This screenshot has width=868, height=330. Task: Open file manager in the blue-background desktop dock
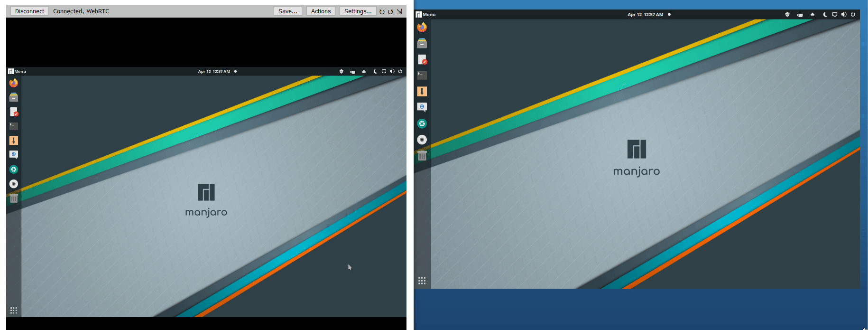click(422, 44)
